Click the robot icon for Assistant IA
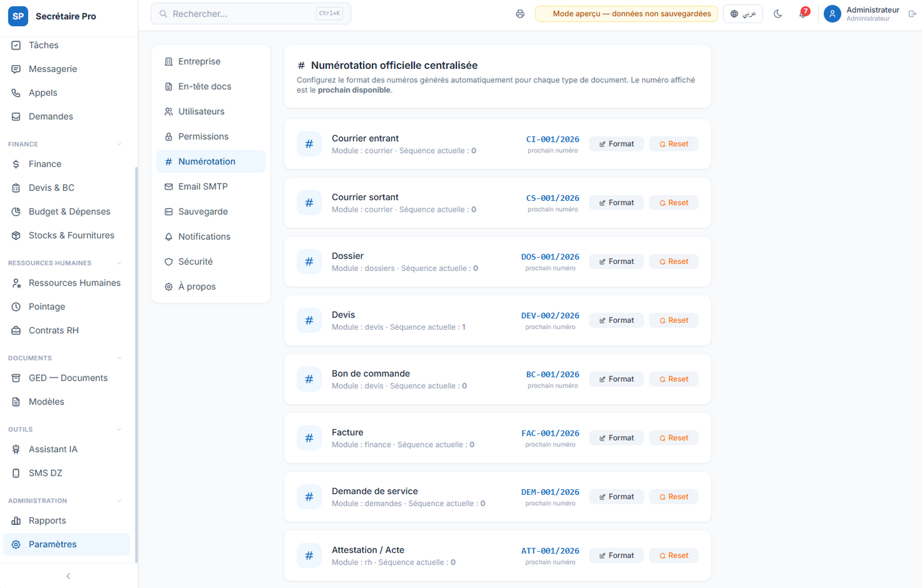 (x=16, y=449)
